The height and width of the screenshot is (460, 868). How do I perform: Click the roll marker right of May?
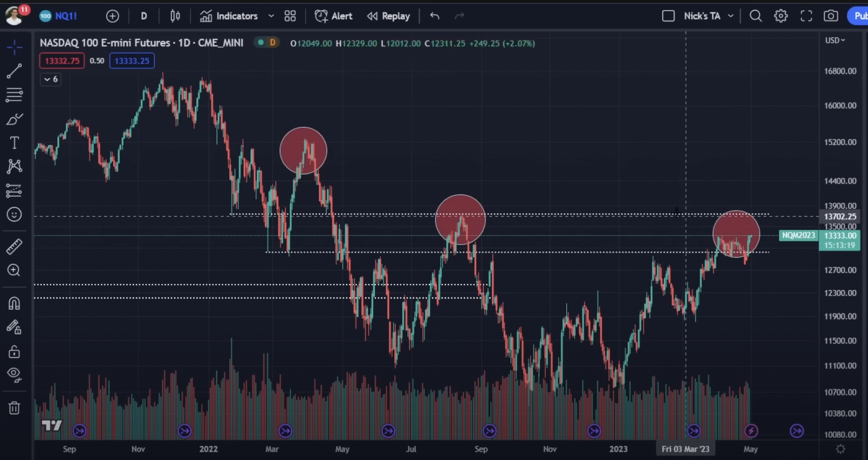[797, 431]
